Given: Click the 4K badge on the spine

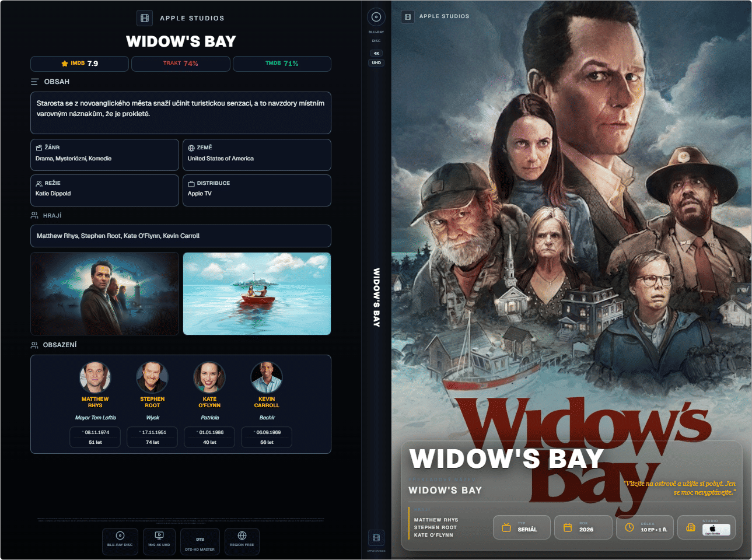Looking at the screenshot, I should [x=376, y=53].
